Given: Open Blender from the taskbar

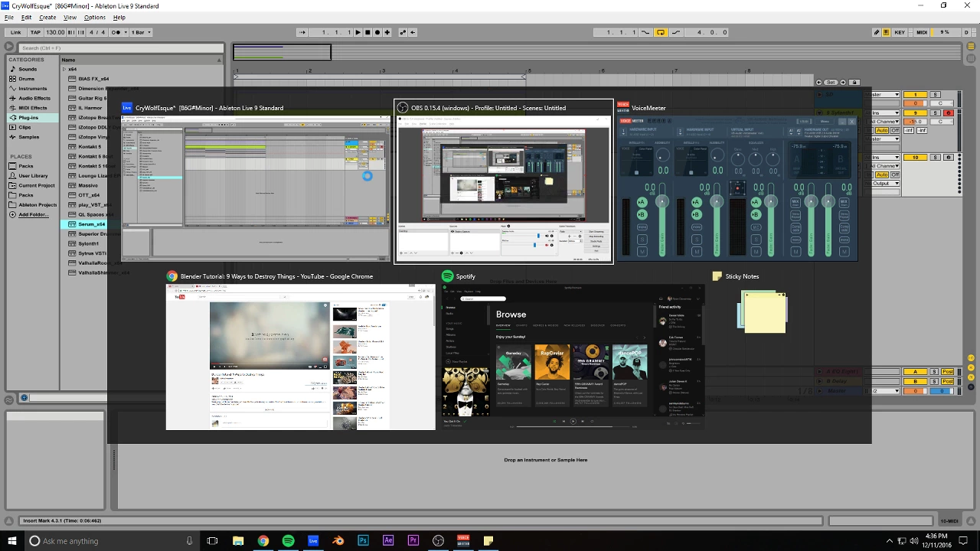Looking at the screenshot, I should [x=338, y=541].
